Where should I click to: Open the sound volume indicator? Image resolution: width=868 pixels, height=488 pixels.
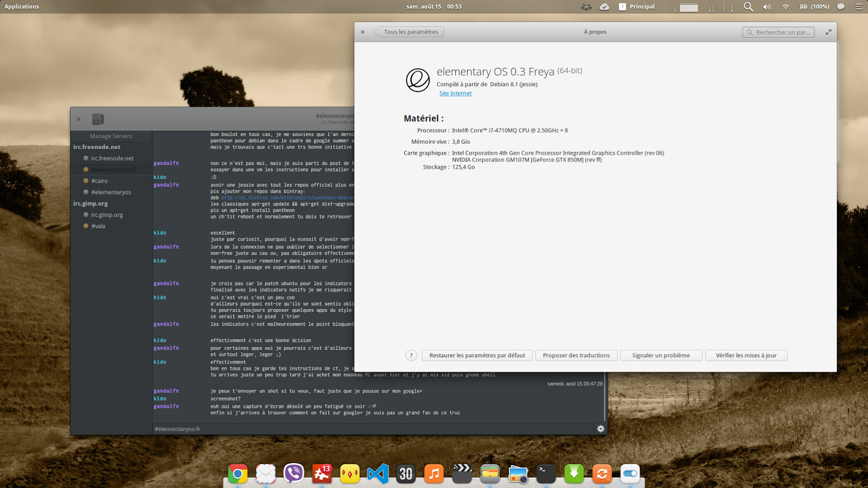[x=767, y=7]
